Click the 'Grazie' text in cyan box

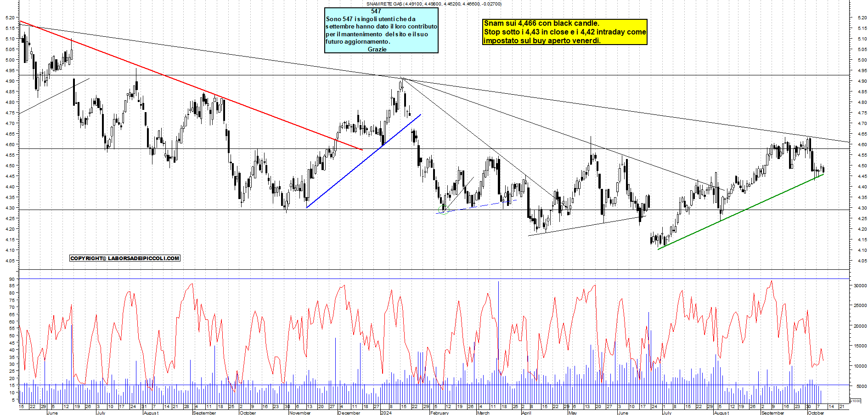[377, 49]
